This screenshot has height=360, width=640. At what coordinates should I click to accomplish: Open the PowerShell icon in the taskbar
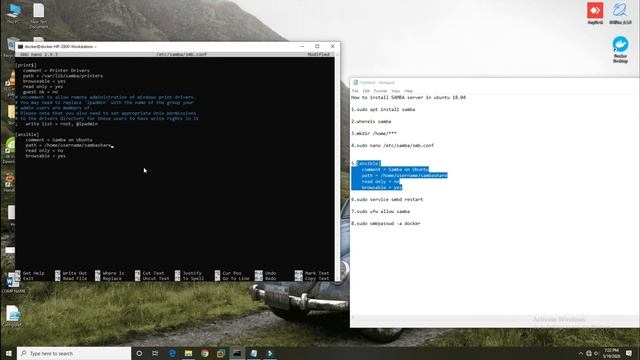270,353
